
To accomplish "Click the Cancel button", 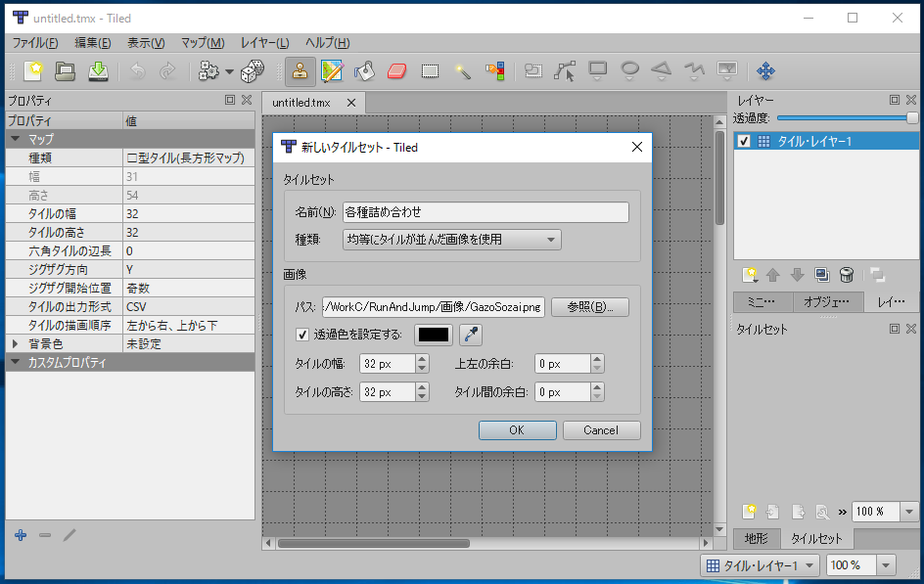I will [601, 429].
